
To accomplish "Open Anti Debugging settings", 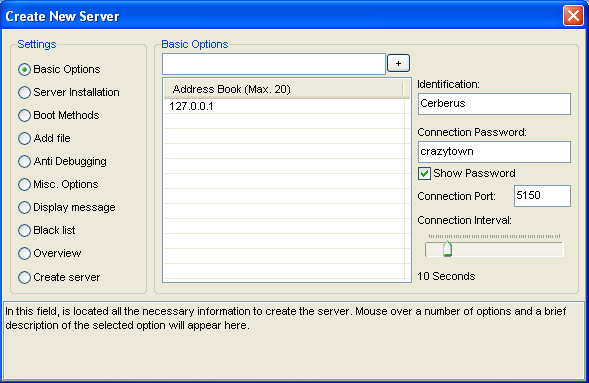I will (x=24, y=161).
